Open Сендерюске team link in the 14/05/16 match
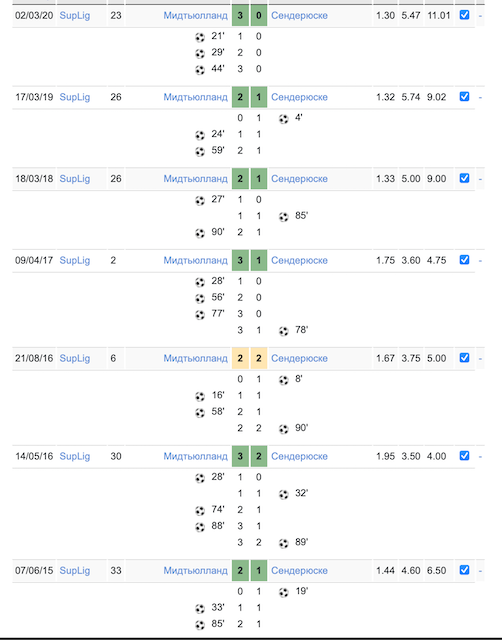This screenshot has width=502, height=640. pos(299,456)
